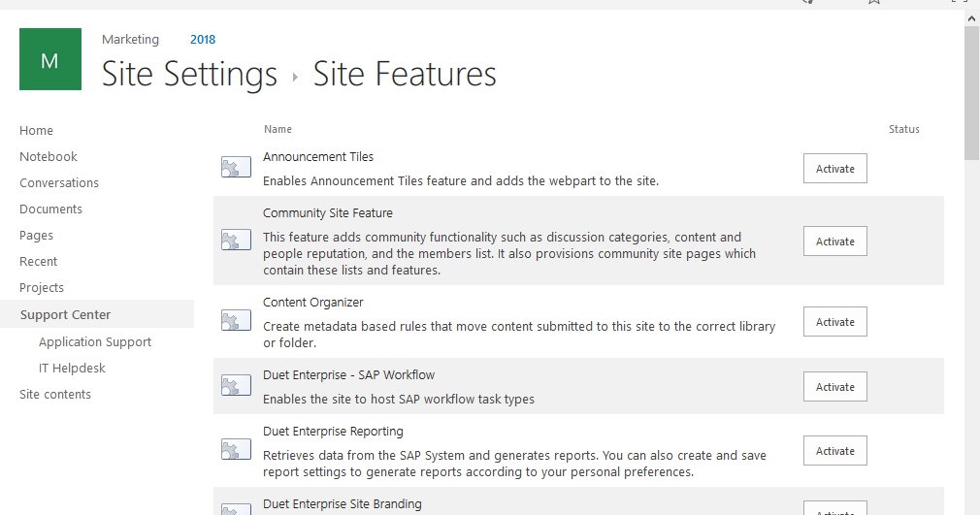The height and width of the screenshot is (515, 980).
Task: Activate Duet Enterprise - SAP Workflow
Action: 834,387
